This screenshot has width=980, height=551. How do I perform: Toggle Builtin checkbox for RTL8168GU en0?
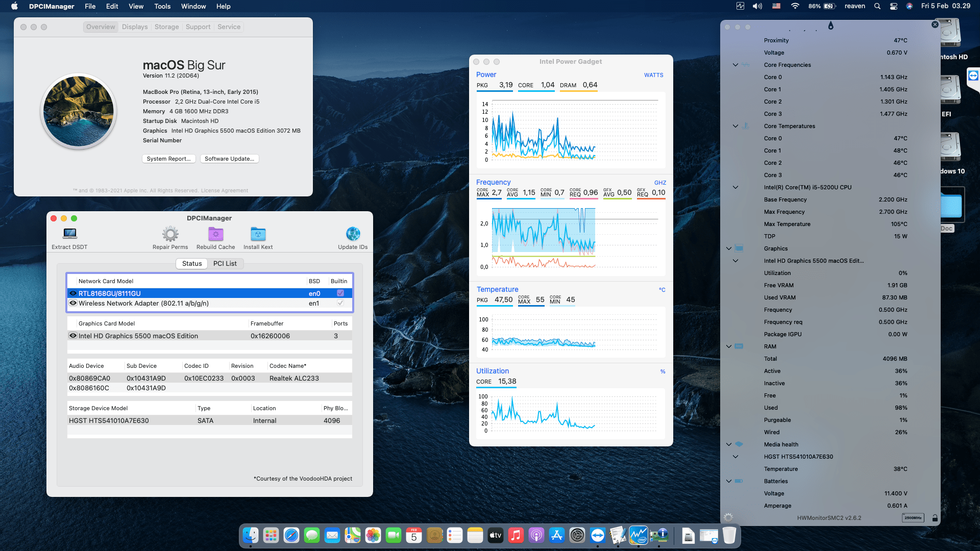point(340,293)
